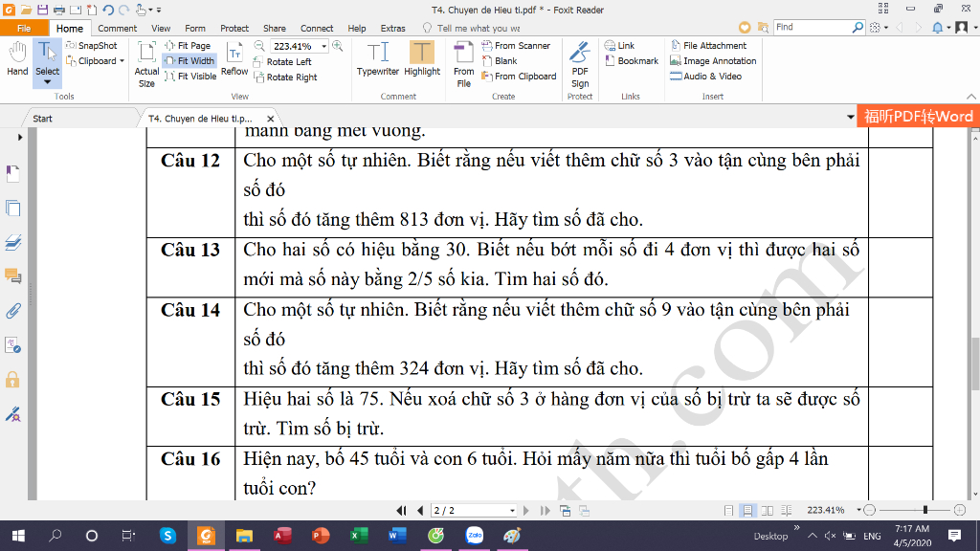Open the Share ribbon tab
This screenshot has height=551, width=980.
tap(275, 28)
